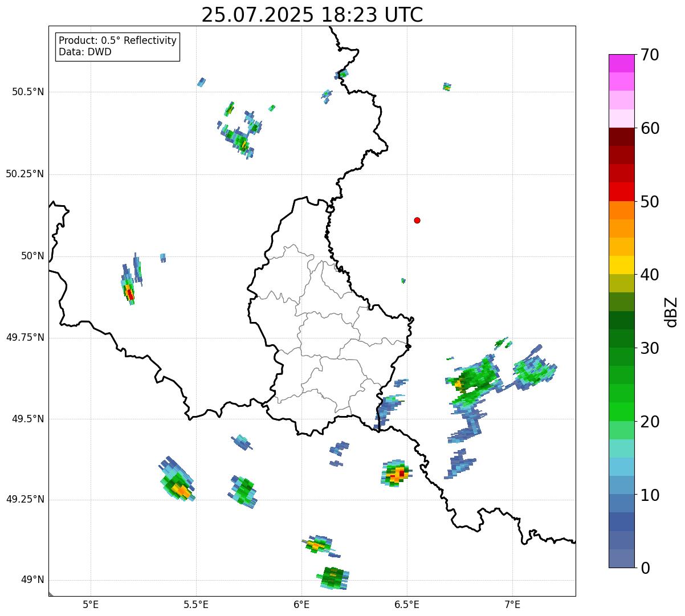This screenshot has width=685, height=616.
Task: Click the 10 tick label on colorbar
Action: pyautogui.click(x=650, y=495)
